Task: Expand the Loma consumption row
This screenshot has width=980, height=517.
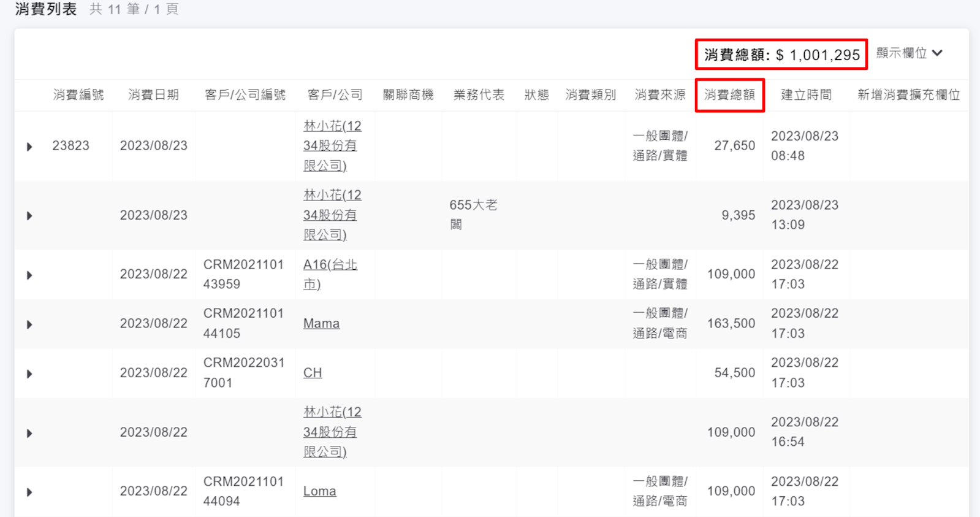Action: (29, 492)
